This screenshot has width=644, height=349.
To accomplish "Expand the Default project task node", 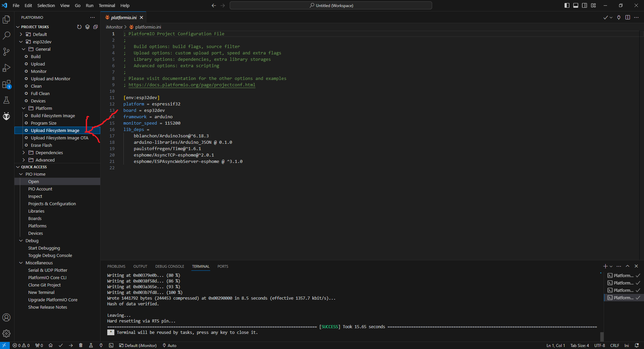I will coord(40,34).
